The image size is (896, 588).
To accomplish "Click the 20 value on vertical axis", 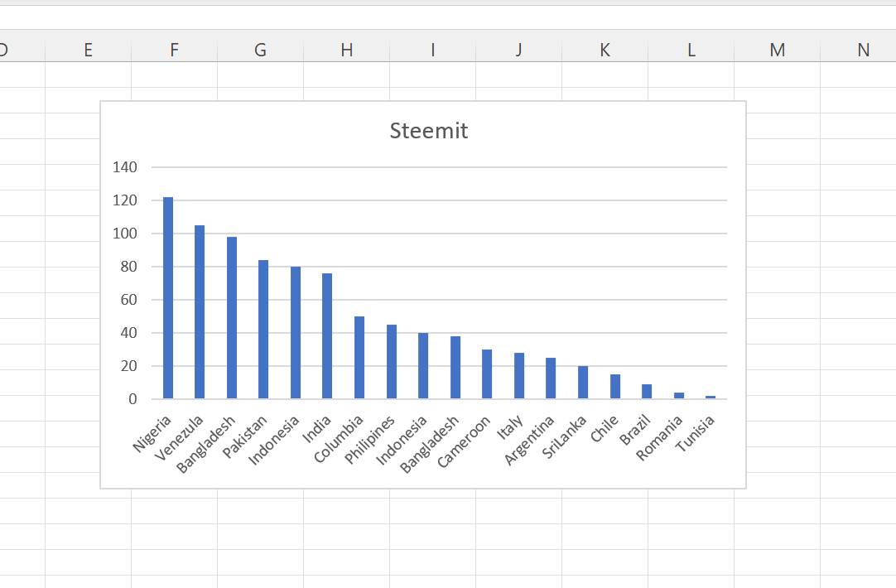I will (128, 366).
